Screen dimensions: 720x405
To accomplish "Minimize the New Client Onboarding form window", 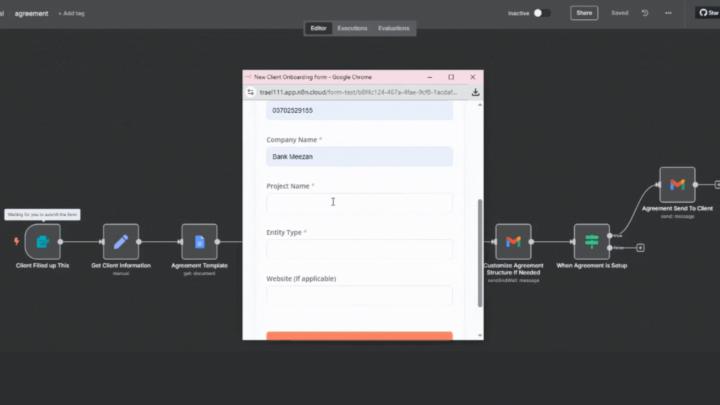I will click(x=430, y=77).
